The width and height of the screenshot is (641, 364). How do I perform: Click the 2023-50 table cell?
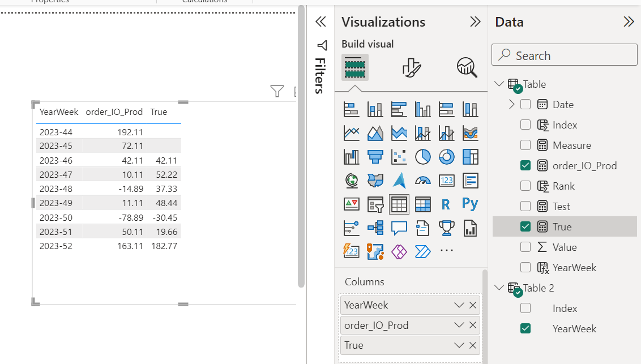55,218
